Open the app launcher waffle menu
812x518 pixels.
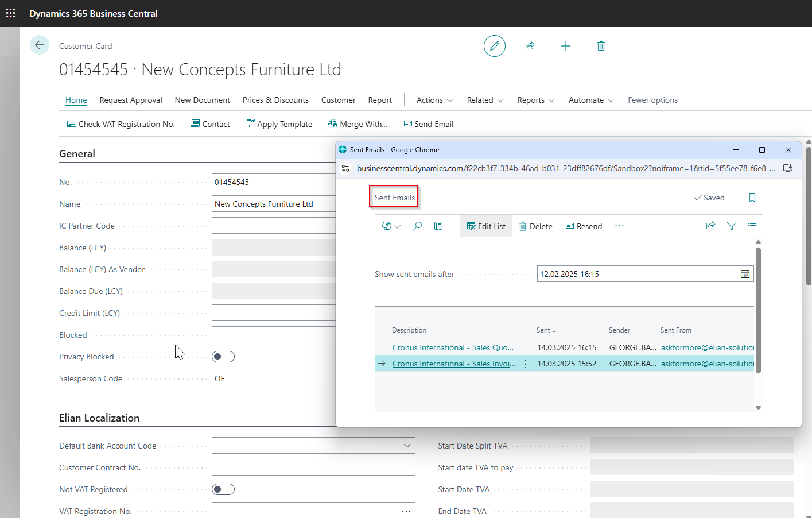[10, 13]
